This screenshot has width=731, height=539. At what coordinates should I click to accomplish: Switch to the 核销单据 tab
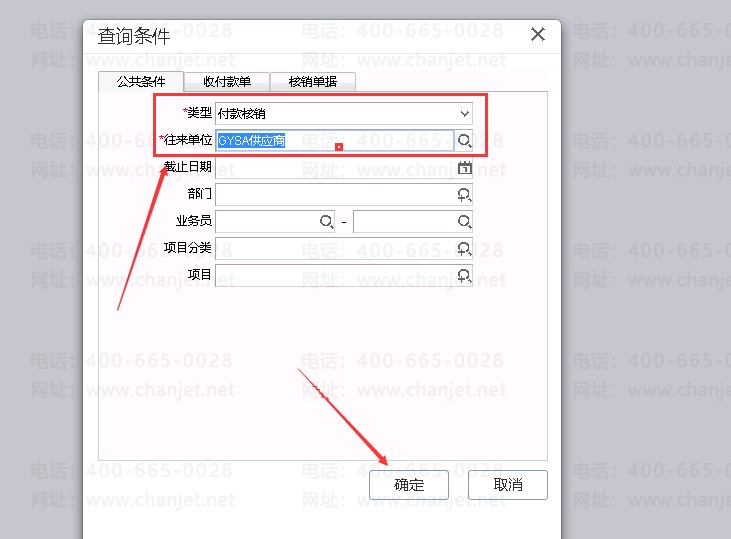313,82
